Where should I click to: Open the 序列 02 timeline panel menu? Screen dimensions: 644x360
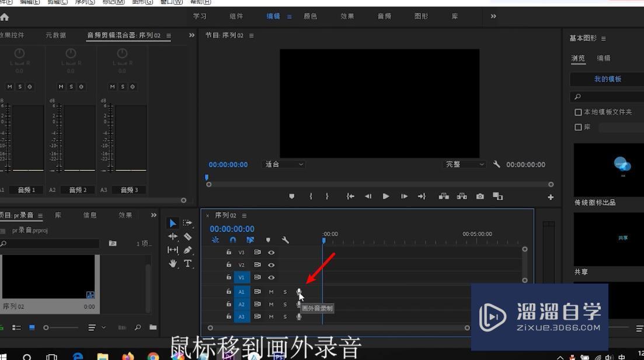point(243,215)
